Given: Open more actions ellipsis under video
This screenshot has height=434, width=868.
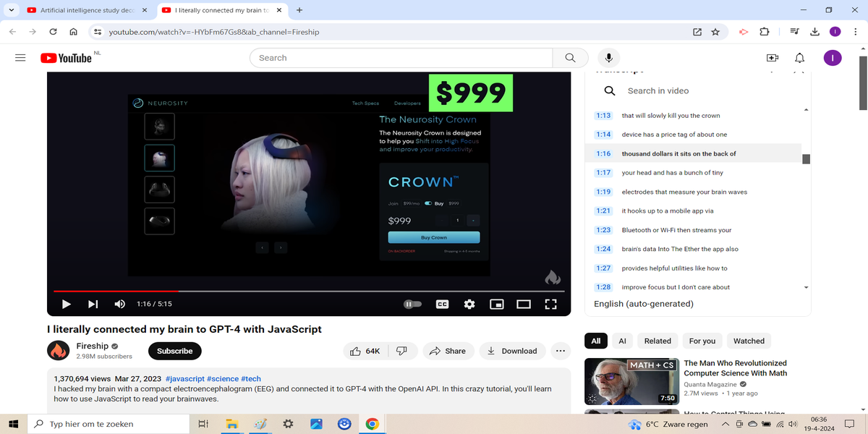Looking at the screenshot, I should coord(560,351).
